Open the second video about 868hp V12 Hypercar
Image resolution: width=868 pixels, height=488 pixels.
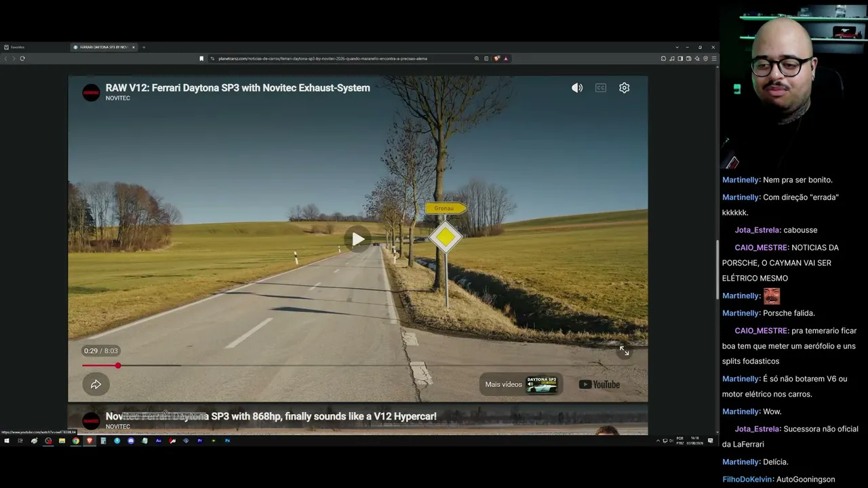tap(271, 416)
